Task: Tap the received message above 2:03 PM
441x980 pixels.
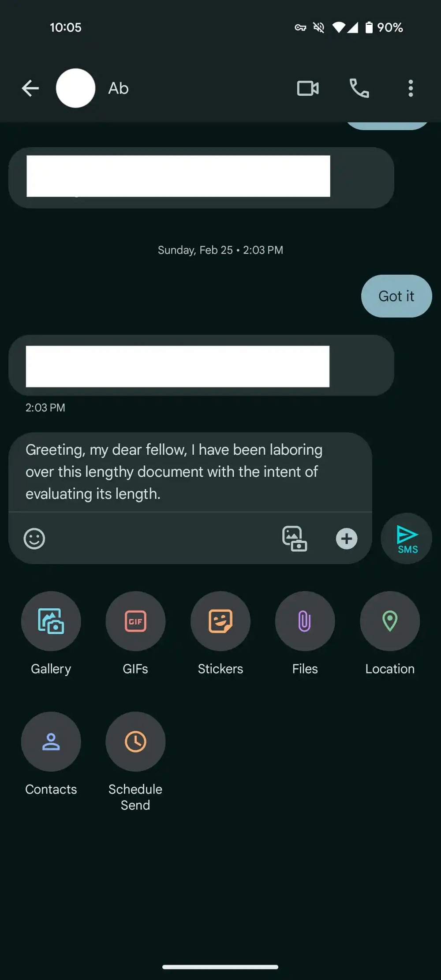Action: coord(201,365)
